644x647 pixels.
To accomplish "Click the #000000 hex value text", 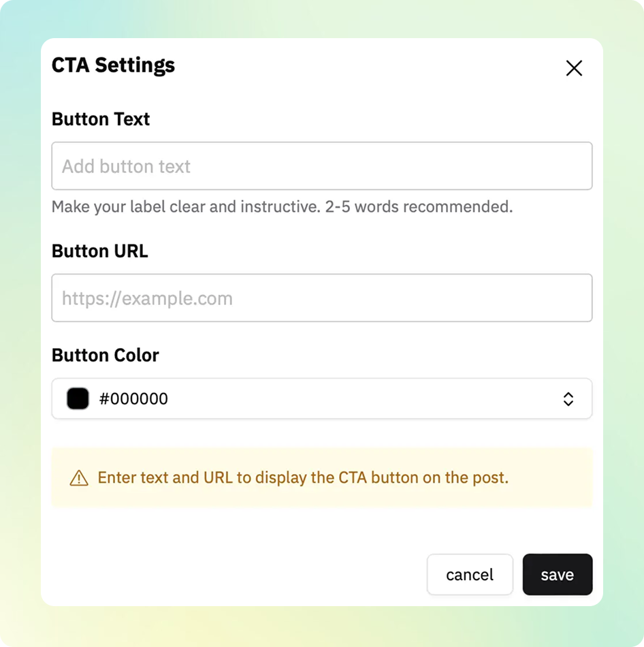I will (x=133, y=399).
